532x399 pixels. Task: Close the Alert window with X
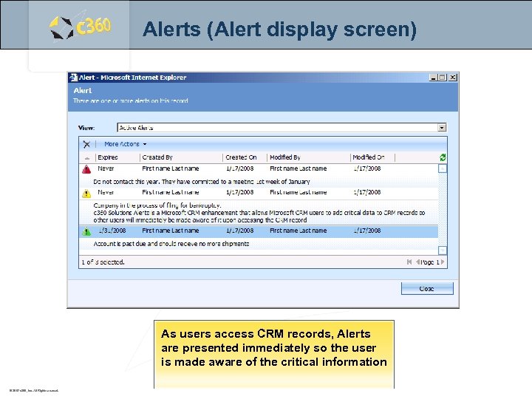coord(453,78)
